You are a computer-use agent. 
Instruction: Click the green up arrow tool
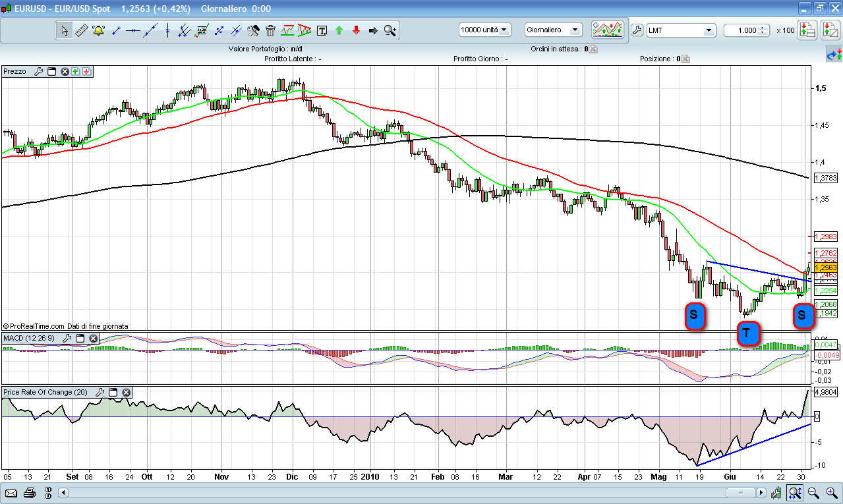coord(339,30)
